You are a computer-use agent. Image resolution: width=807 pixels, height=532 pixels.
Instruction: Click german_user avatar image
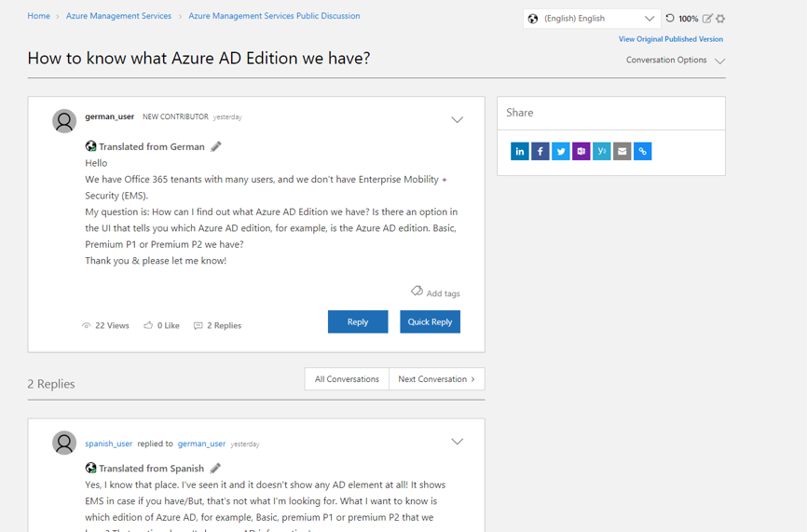point(64,121)
